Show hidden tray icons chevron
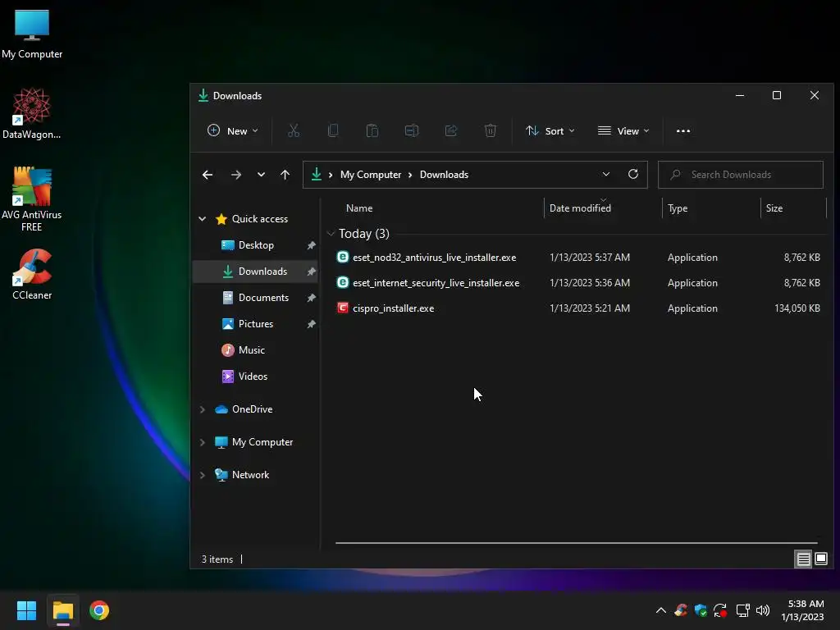 660,610
